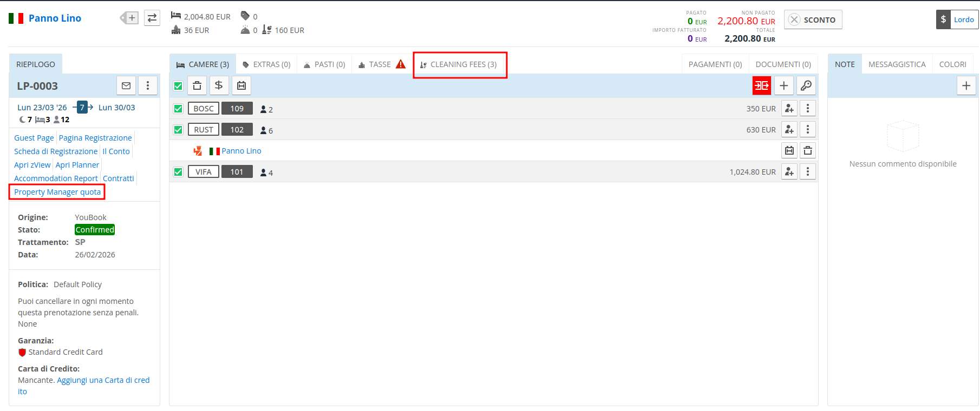Switch to the Cleaning Fees tab
Screen dimensions: 980x411
click(x=459, y=64)
